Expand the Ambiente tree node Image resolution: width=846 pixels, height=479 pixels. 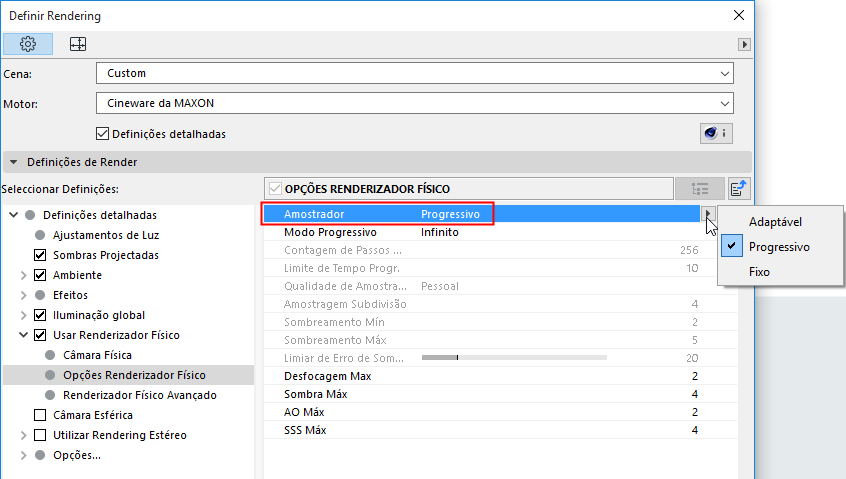tap(23, 275)
